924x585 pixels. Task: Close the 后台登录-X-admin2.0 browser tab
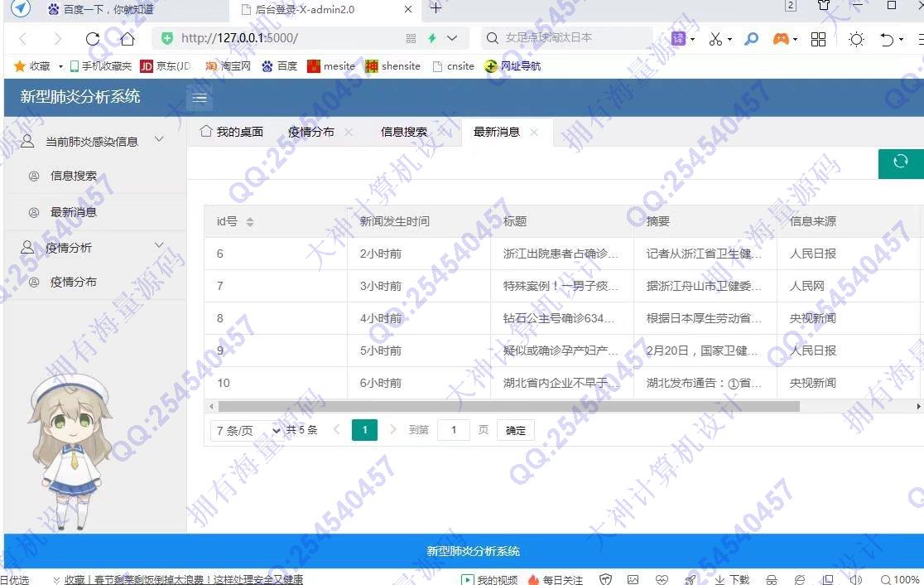pyautogui.click(x=408, y=9)
